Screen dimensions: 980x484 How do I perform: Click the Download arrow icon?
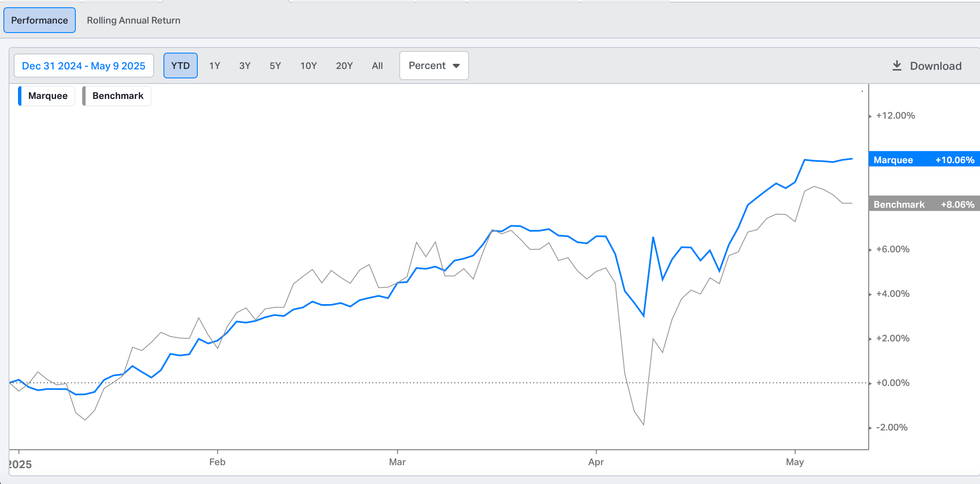tap(897, 66)
